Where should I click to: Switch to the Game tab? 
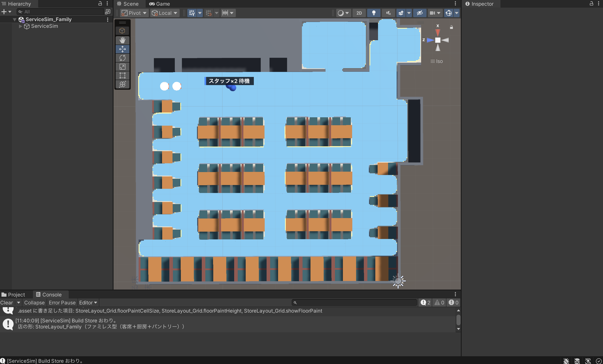tap(160, 4)
